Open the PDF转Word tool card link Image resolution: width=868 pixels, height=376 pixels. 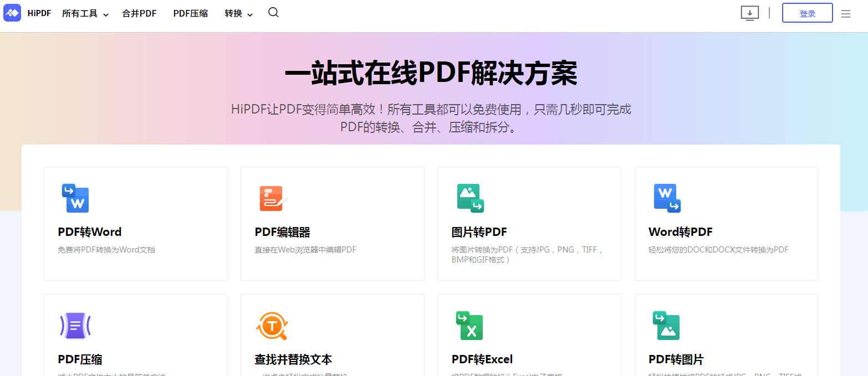[x=135, y=224]
